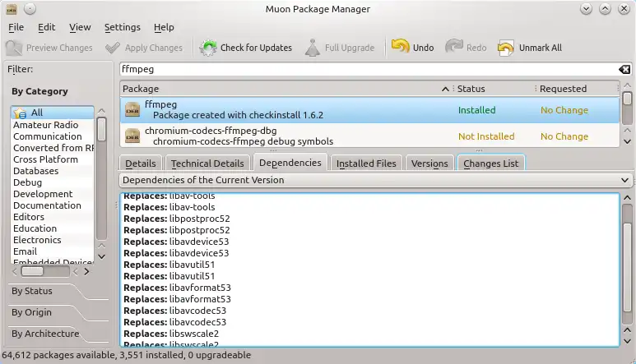
Task: Select the Documentation category
Action: tap(47, 205)
